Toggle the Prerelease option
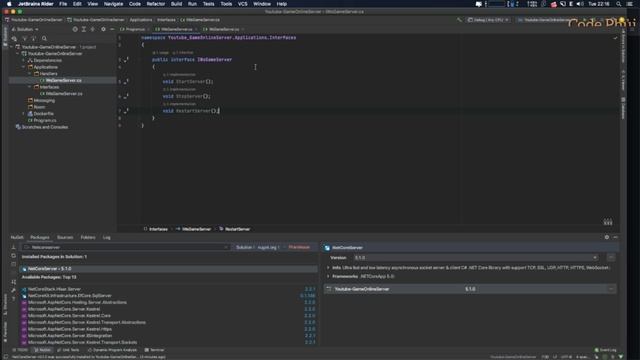640x360 pixels. tap(298, 247)
